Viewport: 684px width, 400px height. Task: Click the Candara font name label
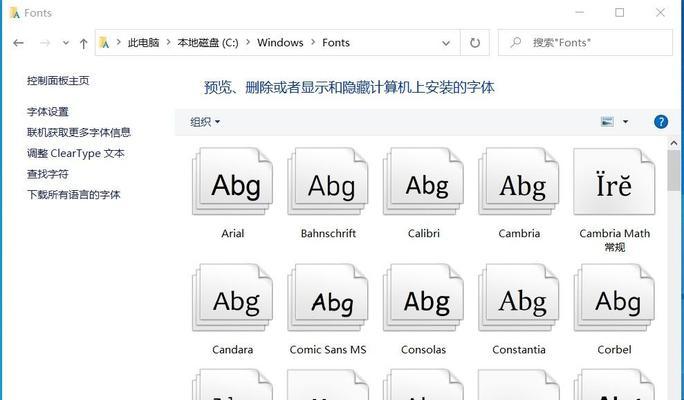click(233, 349)
